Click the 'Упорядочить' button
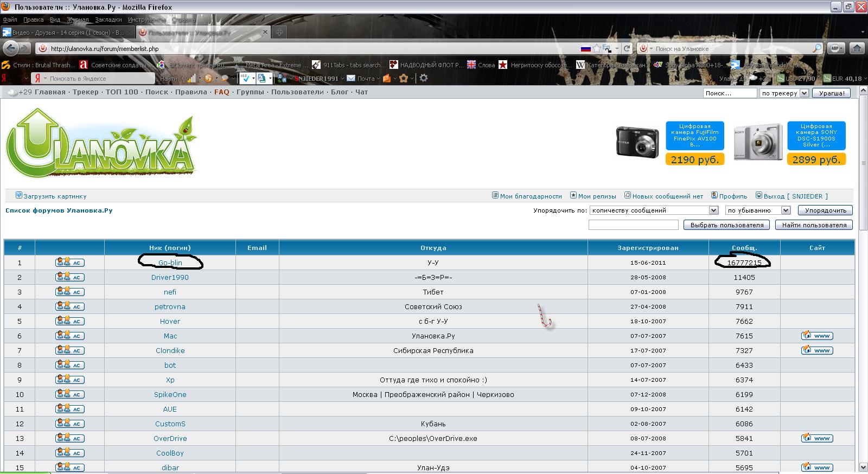 pos(825,210)
